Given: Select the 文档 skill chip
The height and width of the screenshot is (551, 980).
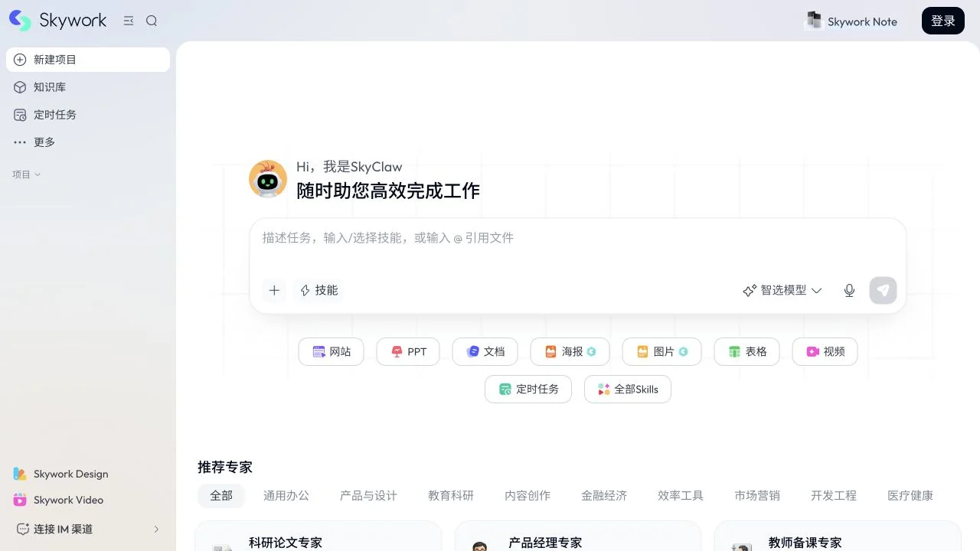Looking at the screenshot, I should 485,352.
